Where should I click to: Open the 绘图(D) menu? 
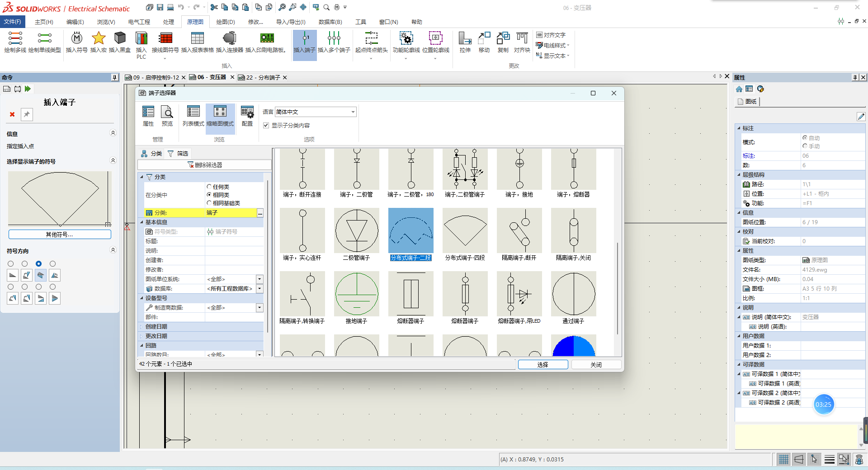point(225,22)
